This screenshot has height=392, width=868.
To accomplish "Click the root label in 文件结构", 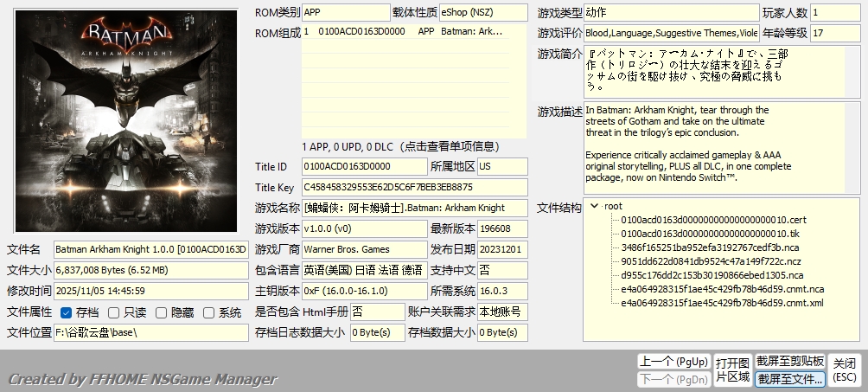I will click(613, 206).
